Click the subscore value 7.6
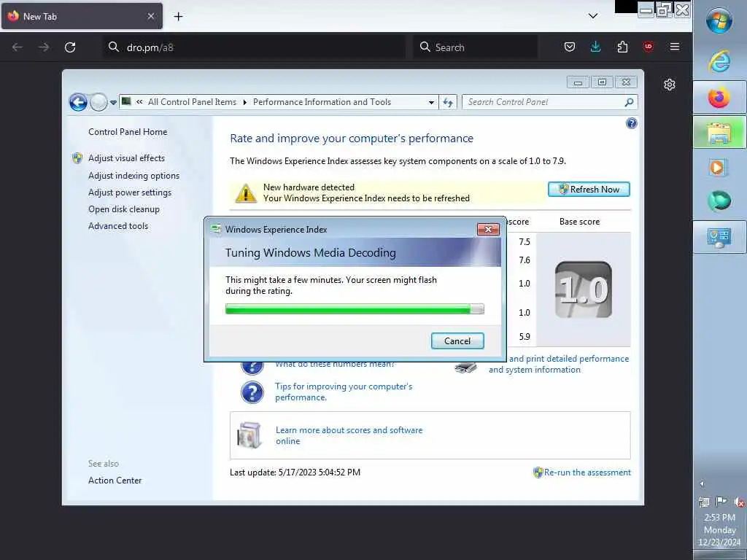The height and width of the screenshot is (560, 747). [525, 260]
